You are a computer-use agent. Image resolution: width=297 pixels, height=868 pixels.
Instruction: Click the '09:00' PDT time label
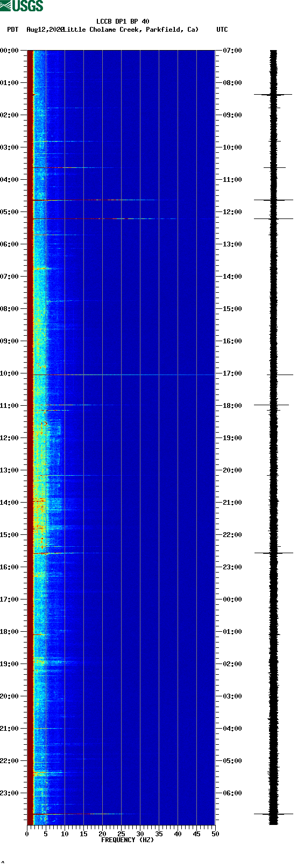10,341
